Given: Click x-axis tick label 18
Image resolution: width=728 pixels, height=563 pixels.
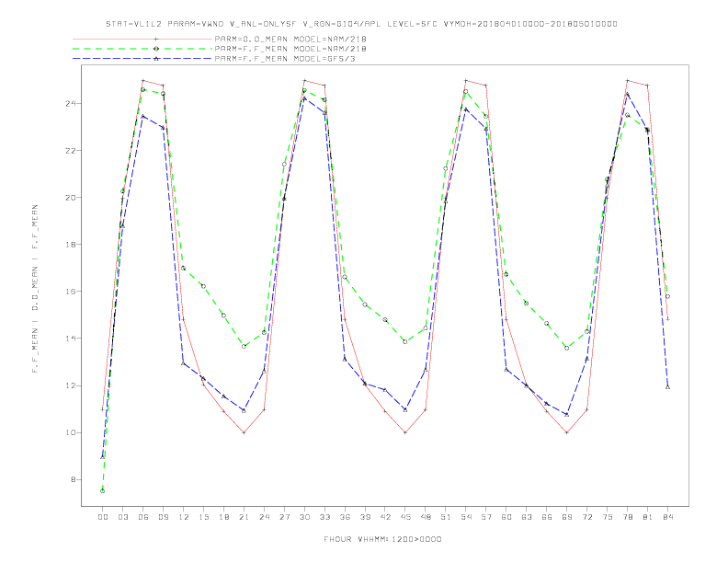Looking at the screenshot, I should tap(223, 517).
